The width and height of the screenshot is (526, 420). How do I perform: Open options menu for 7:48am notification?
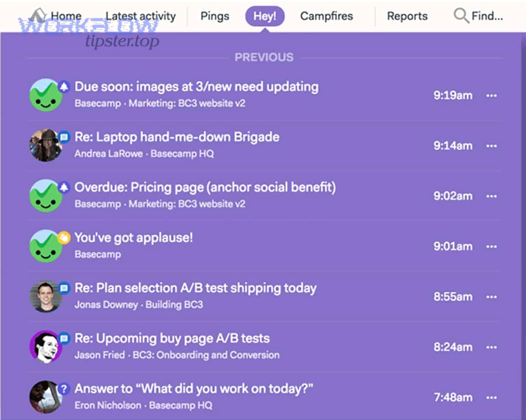(492, 398)
